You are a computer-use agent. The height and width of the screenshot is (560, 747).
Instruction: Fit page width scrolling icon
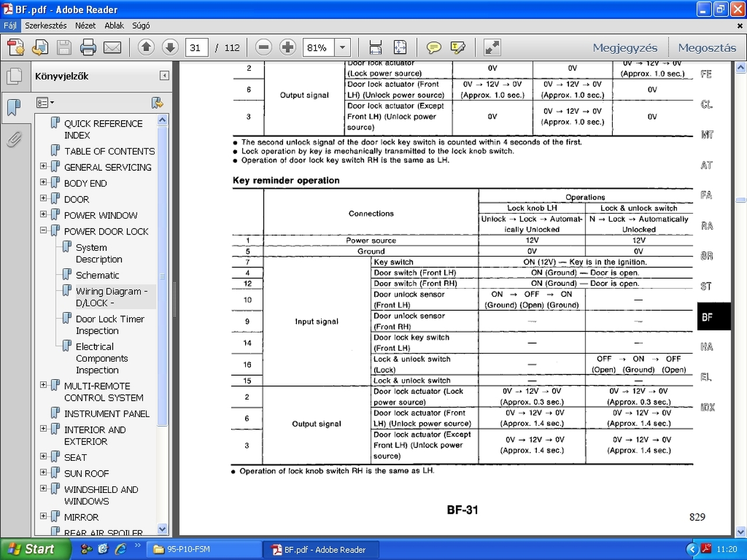(x=376, y=47)
